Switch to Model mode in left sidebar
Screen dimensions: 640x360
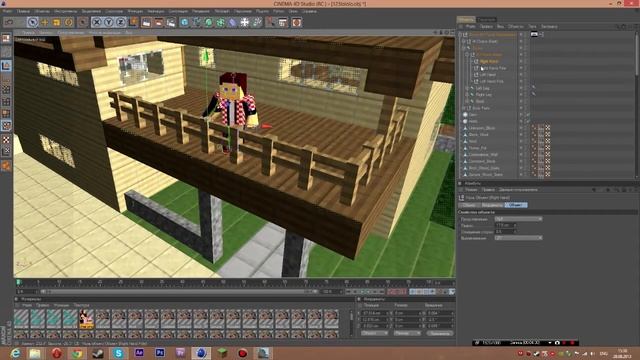coord(6,65)
